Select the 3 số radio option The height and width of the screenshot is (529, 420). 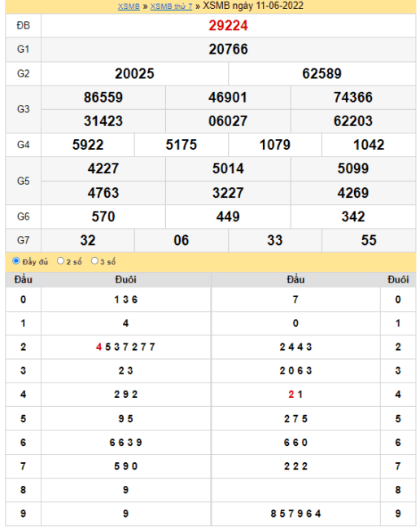[94, 260]
